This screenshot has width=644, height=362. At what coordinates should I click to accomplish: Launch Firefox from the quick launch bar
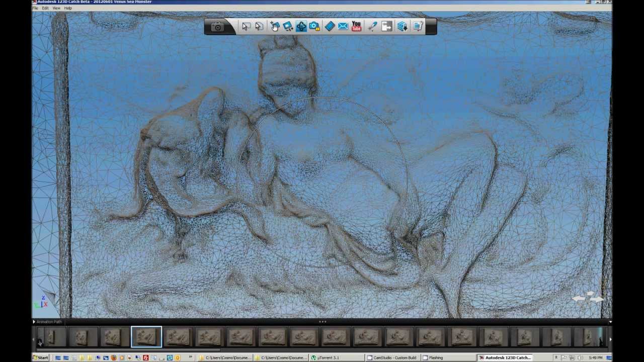tap(114, 358)
